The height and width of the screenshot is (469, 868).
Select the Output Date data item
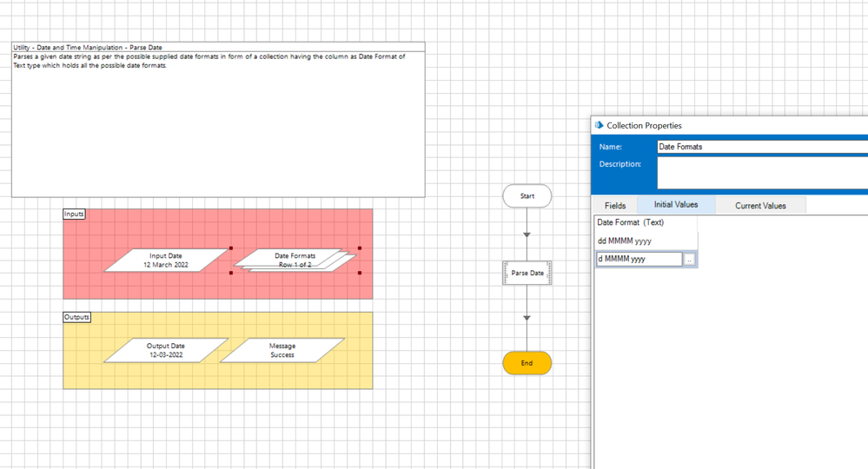coord(165,350)
